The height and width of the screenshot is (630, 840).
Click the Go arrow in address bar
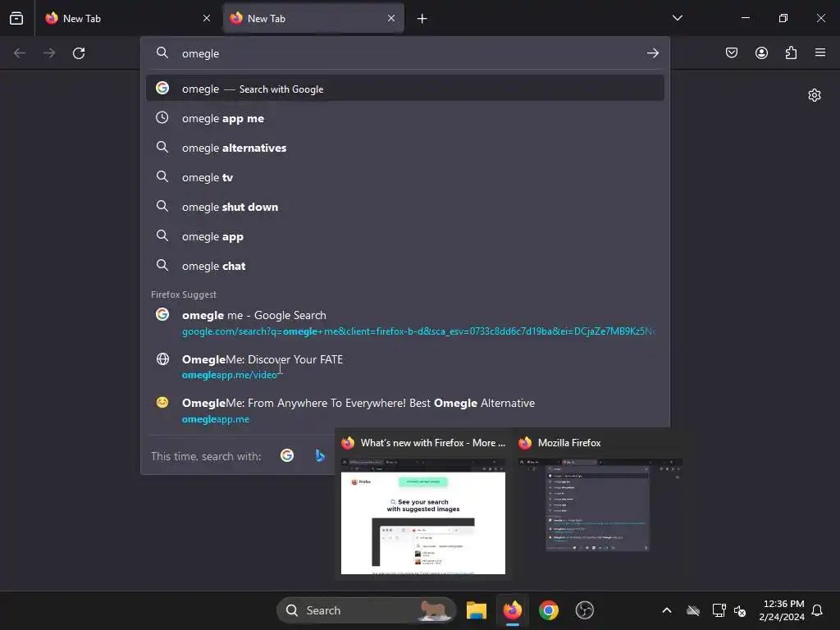[x=652, y=53]
